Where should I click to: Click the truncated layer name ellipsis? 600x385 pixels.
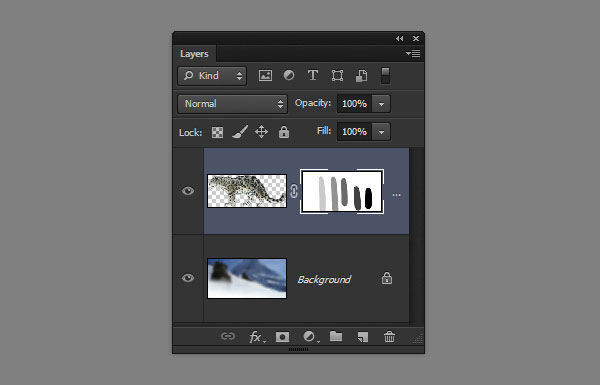pyautogui.click(x=396, y=195)
